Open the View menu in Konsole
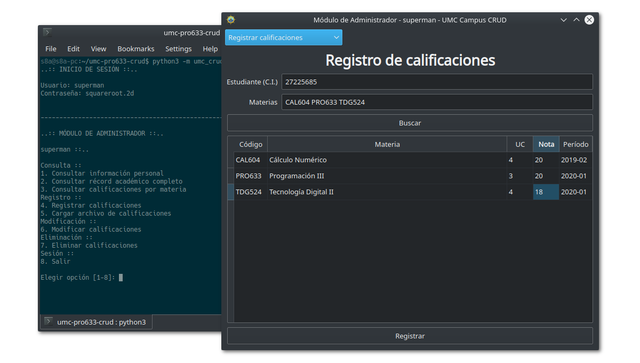The width and height of the screenshot is (640, 363). point(98,49)
